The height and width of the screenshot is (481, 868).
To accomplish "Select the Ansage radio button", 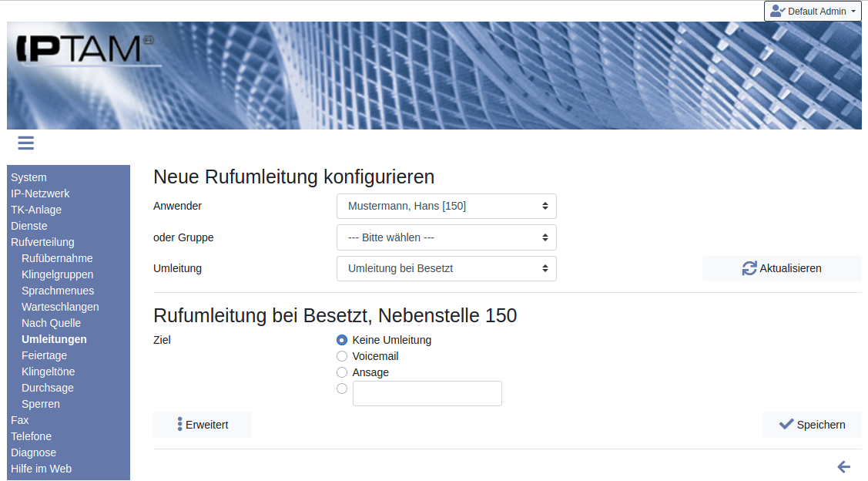I will (x=342, y=372).
